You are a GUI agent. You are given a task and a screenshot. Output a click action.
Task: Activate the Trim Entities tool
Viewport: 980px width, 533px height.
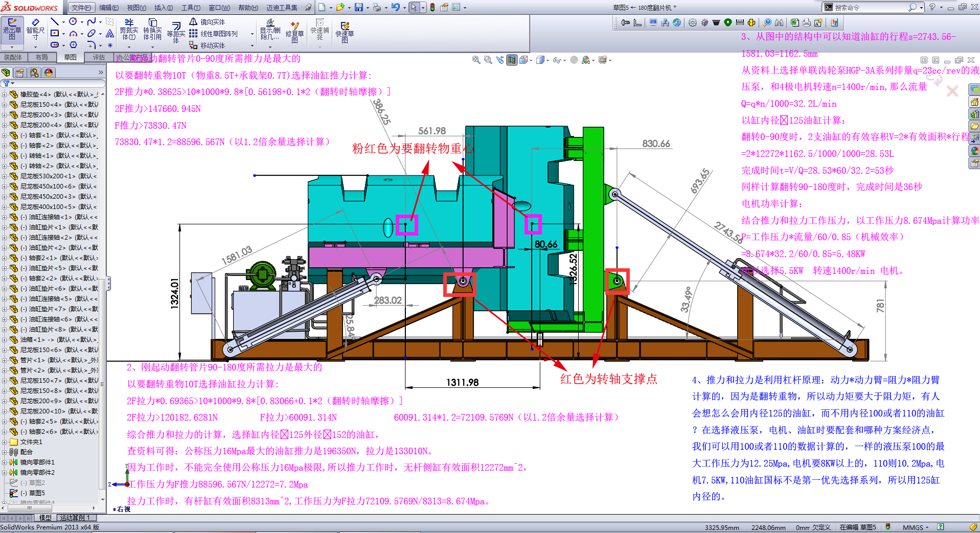click(x=129, y=30)
